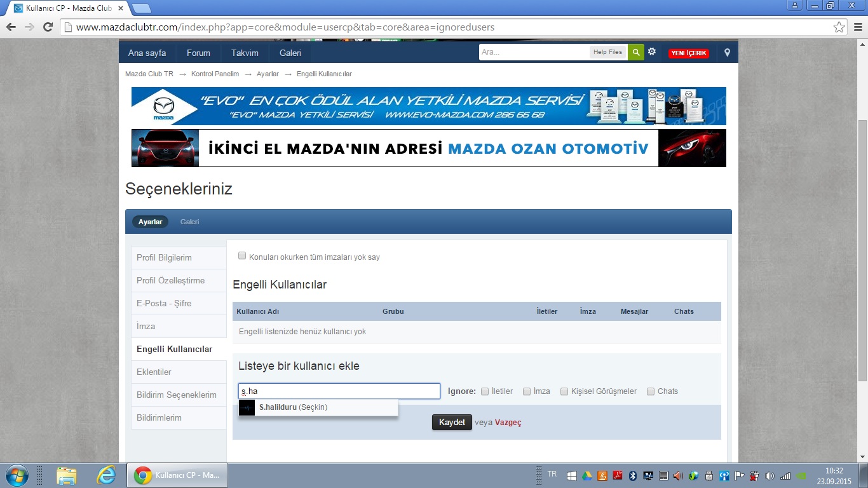Click the green search magnifier button
Viewport: 868px width, 488px height.
point(635,52)
